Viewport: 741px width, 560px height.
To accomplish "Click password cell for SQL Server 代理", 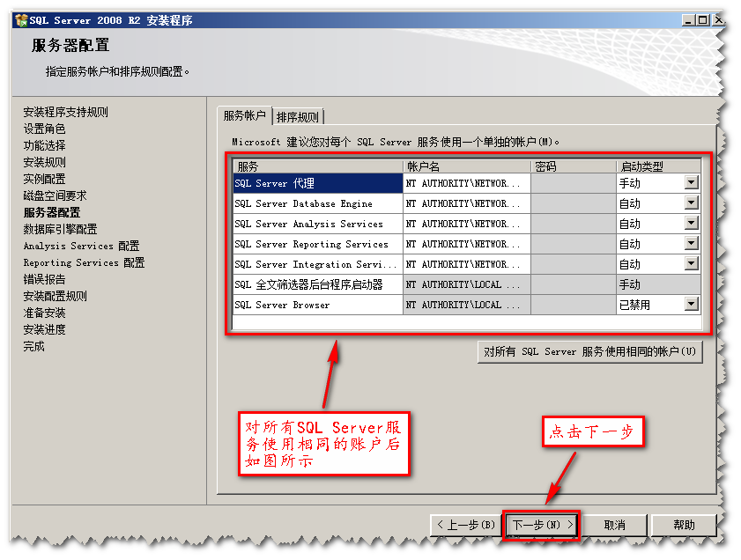I will 574,183.
